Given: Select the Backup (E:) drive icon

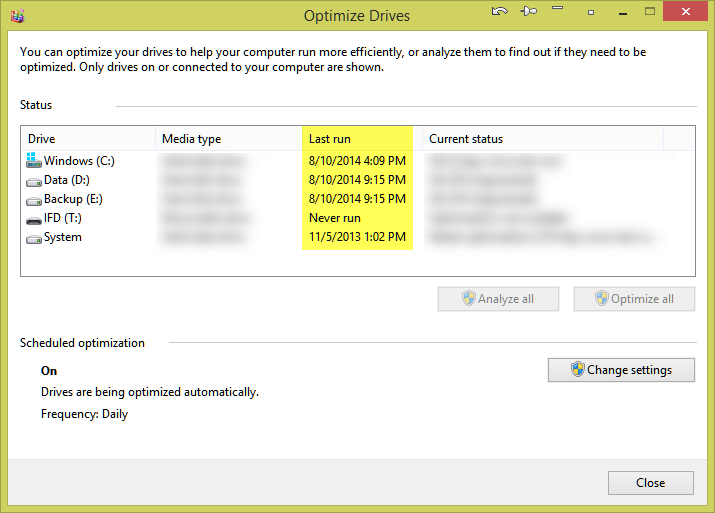Looking at the screenshot, I should [34, 199].
